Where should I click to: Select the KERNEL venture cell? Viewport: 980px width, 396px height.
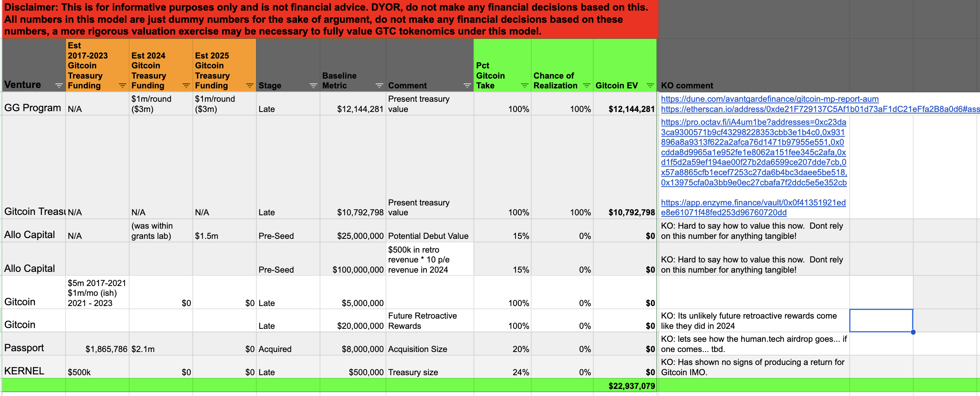[34, 367]
